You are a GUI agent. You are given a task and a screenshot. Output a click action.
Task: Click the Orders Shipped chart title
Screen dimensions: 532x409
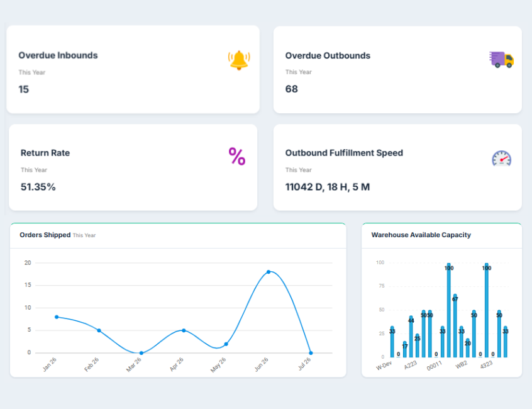45,235
